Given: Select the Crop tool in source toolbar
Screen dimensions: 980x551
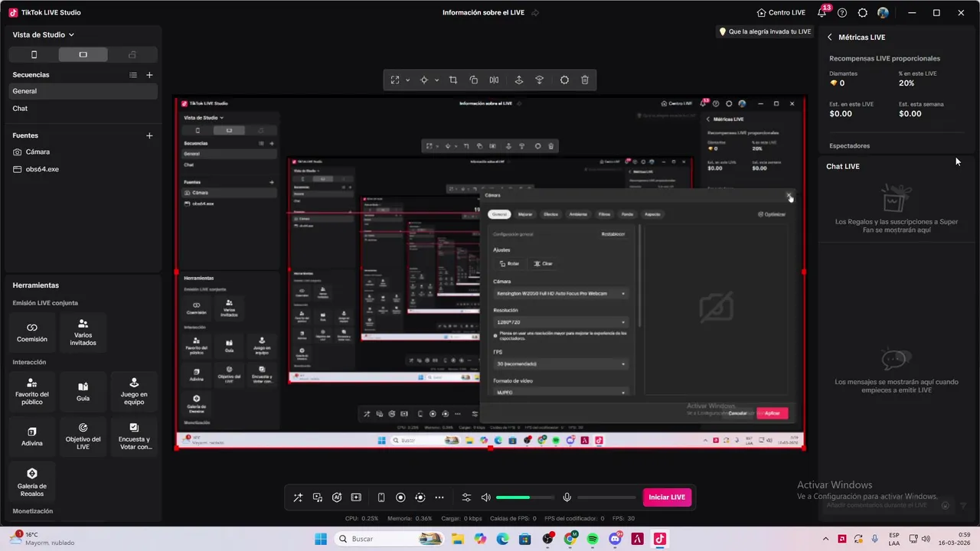Looking at the screenshot, I should [x=453, y=80].
